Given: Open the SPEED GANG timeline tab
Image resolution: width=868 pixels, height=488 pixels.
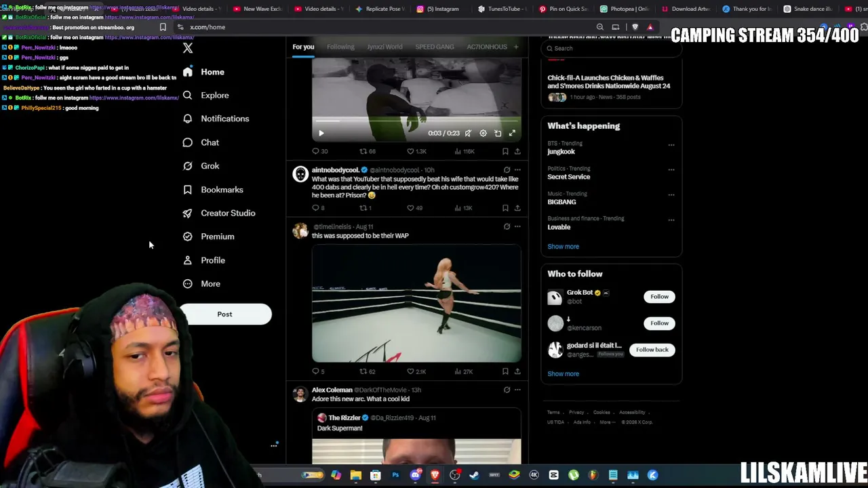Looking at the screenshot, I should (x=435, y=47).
